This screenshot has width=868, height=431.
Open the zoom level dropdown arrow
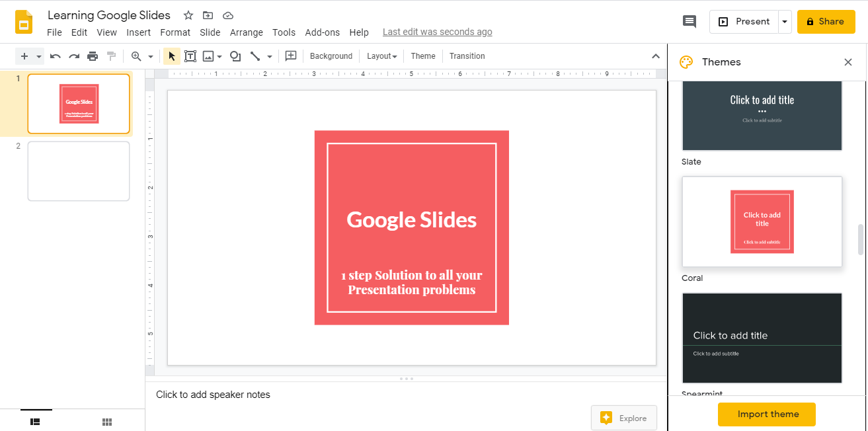tap(151, 56)
